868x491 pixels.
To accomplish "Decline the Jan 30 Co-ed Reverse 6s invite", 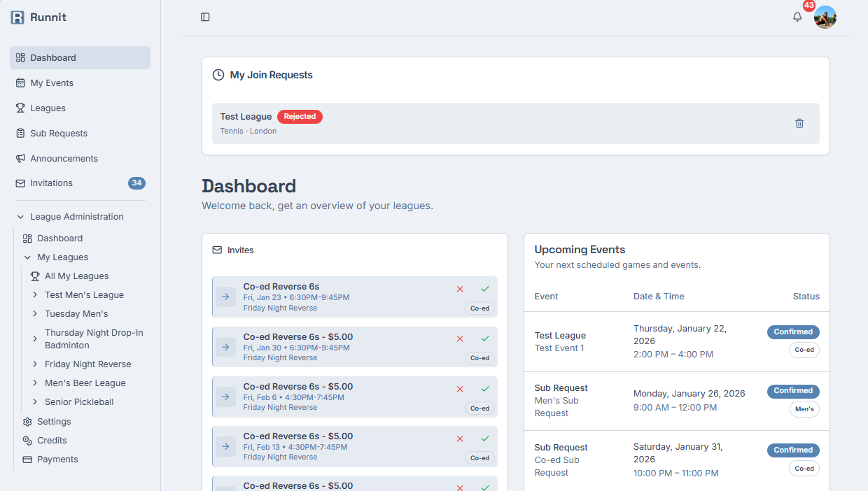I will [460, 339].
